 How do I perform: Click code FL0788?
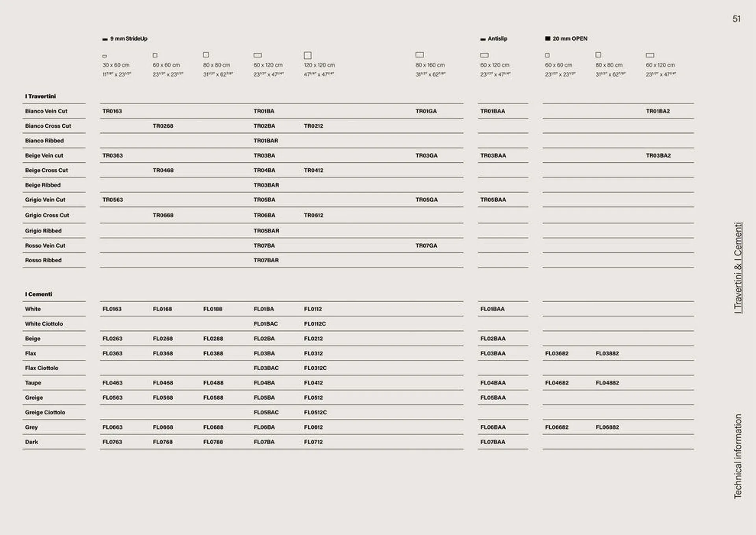213,442
